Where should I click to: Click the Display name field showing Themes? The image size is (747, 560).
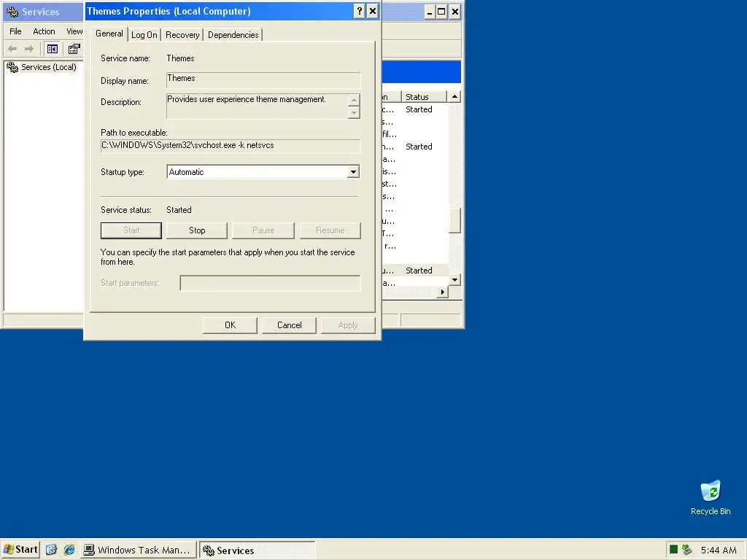[263, 80]
